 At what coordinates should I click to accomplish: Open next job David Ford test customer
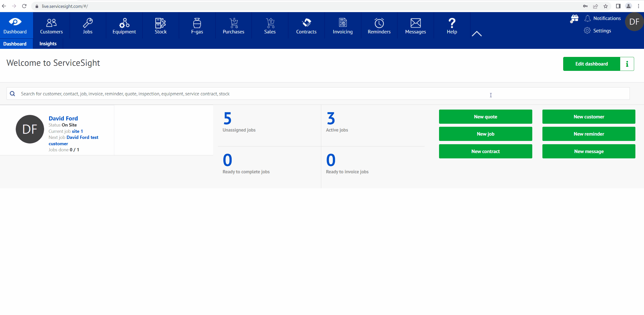pos(73,140)
